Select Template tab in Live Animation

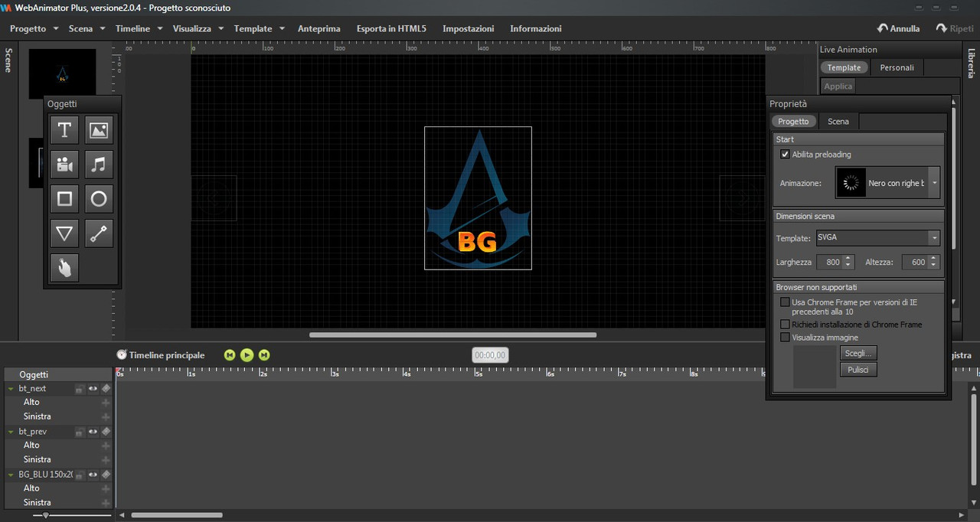[x=844, y=67]
